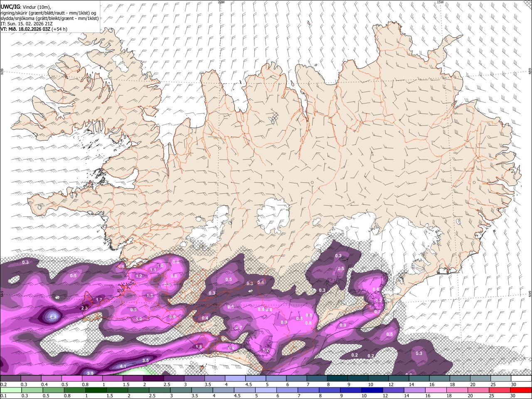The image size is (532, 399).
Task: Select the 'rigning/skúrir' legend description line
Action: pyautogui.click(x=48, y=12)
